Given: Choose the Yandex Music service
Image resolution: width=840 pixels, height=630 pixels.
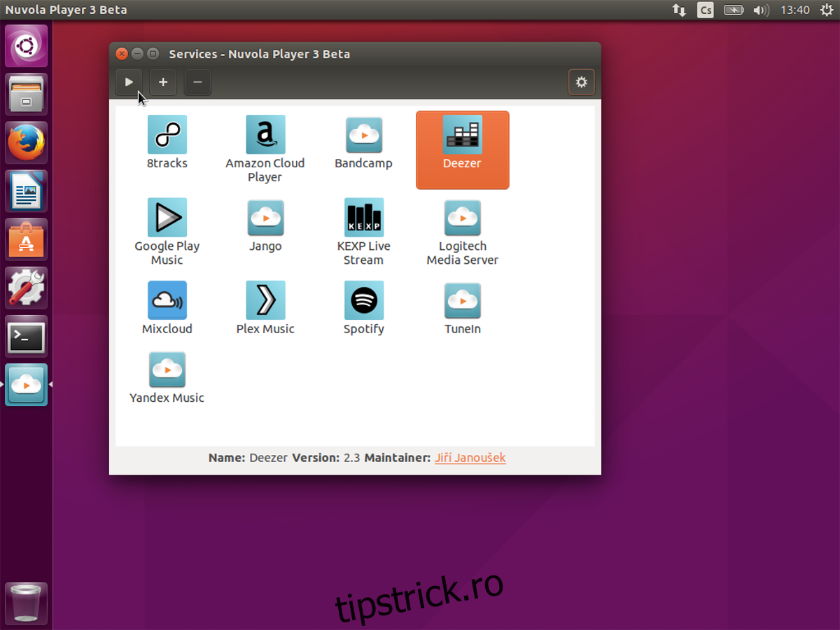Looking at the screenshot, I should (x=167, y=370).
